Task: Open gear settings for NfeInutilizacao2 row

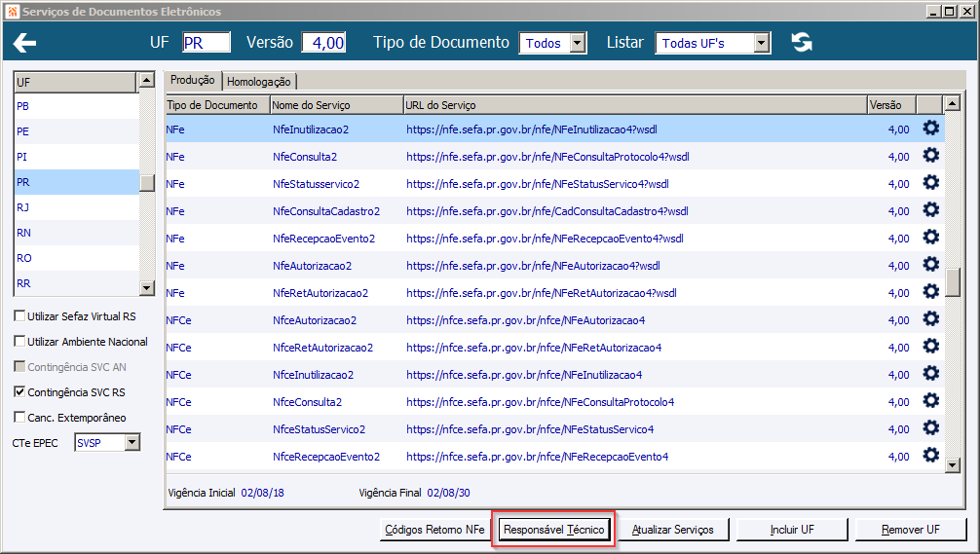Action: pyautogui.click(x=931, y=129)
